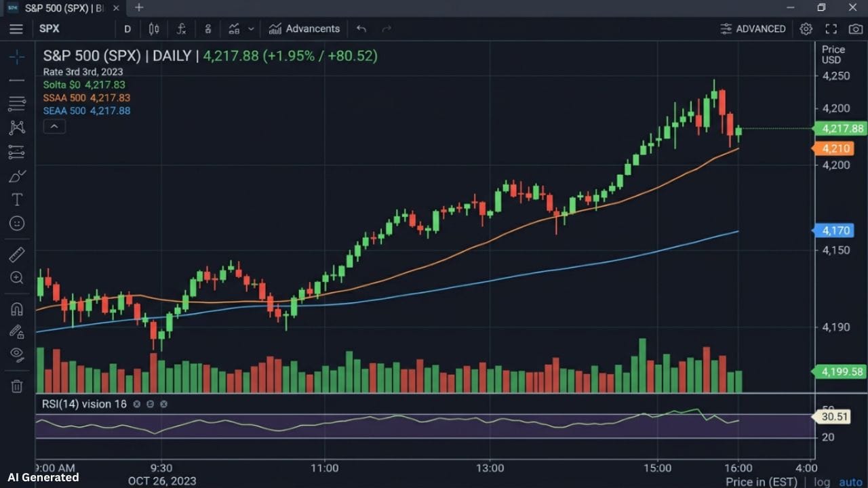This screenshot has width=868, height=488.
Task: Toggle the log price scale
Action: coord(822,482)
